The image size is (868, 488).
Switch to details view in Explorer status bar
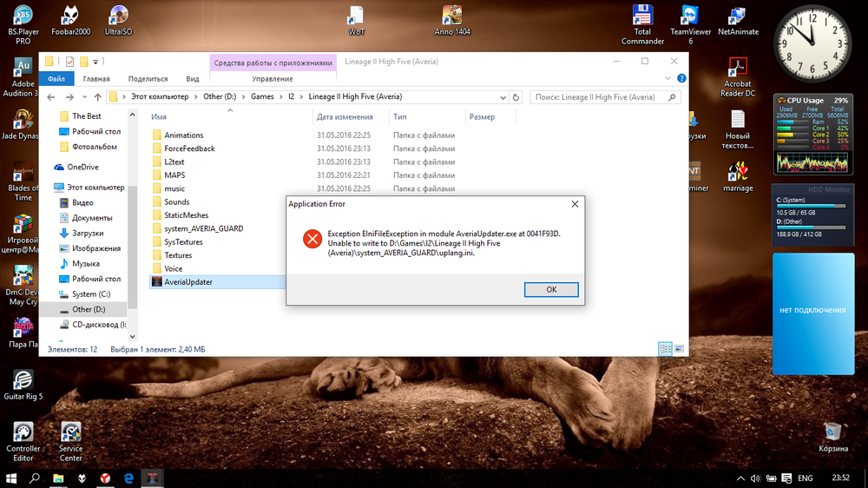point(665,349)
